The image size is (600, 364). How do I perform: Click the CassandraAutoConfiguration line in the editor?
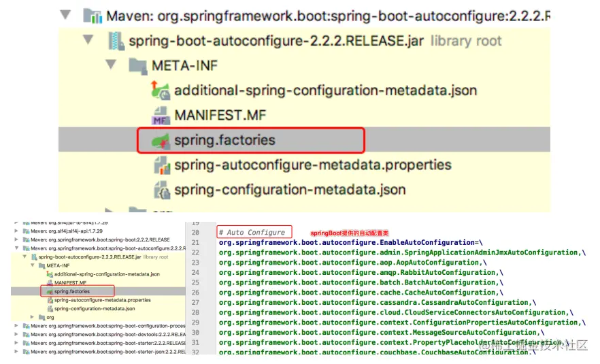pos(378,302)
